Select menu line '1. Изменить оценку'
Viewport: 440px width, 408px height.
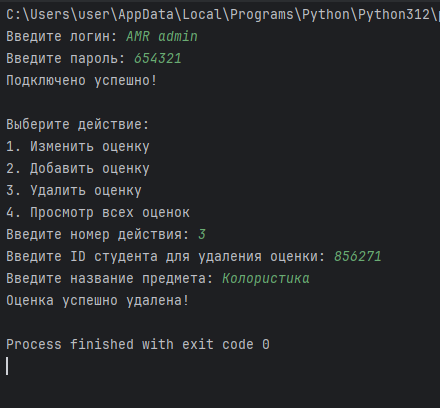coord(78,146)
